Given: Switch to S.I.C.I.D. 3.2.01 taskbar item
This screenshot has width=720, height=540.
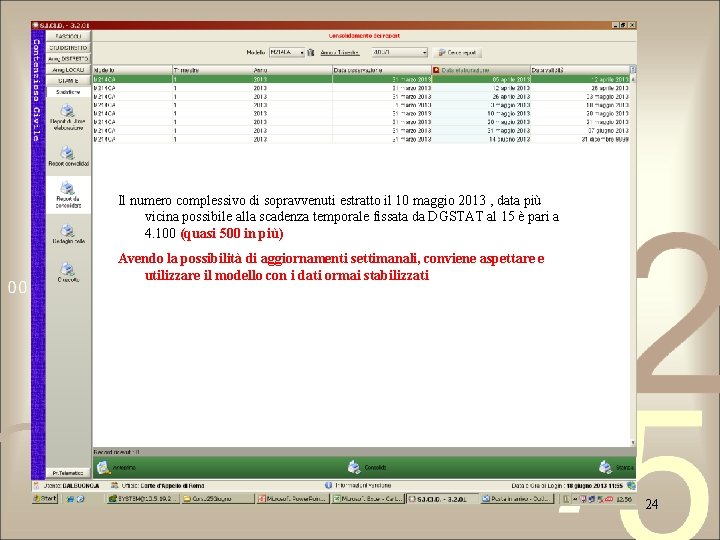Looking at the screenshot, I should point(442,499).
